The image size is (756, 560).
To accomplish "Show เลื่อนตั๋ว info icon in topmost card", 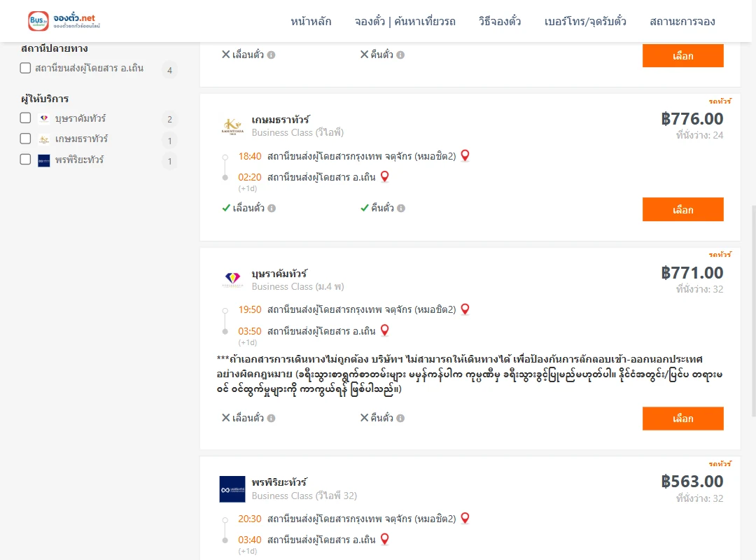I will coord(271,55).
